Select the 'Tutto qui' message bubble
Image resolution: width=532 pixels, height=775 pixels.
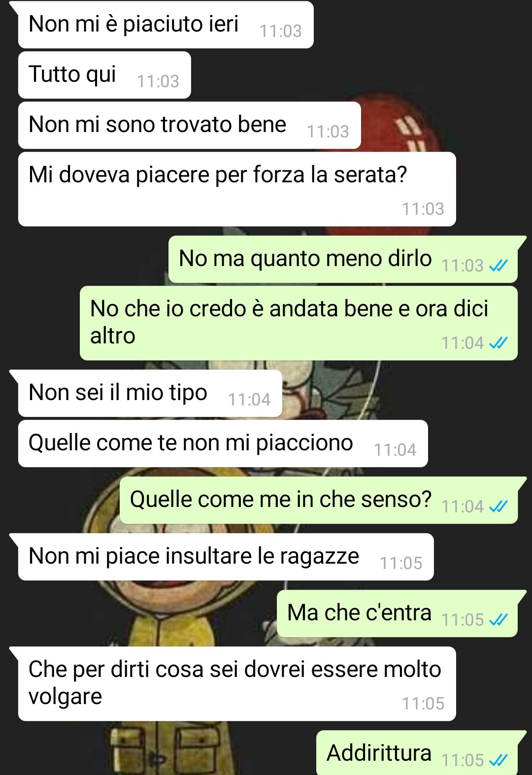coord(104,75)
